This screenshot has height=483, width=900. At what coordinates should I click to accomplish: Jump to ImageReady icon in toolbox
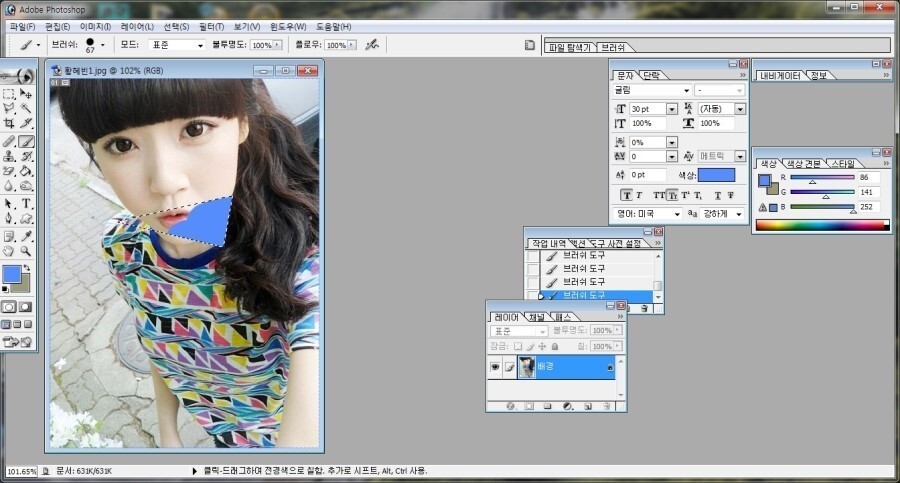click(x=17, y=342)
